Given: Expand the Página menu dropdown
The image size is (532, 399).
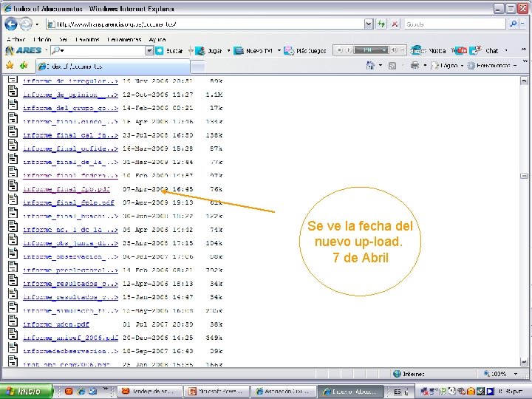Looking at the screenshot, I should 451,66.
